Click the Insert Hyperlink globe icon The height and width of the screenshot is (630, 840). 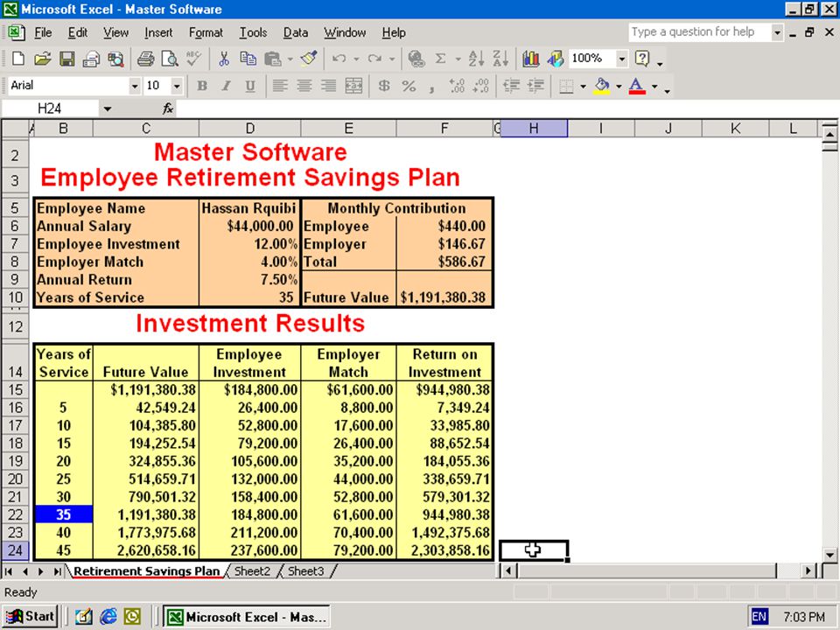point(416,59)
